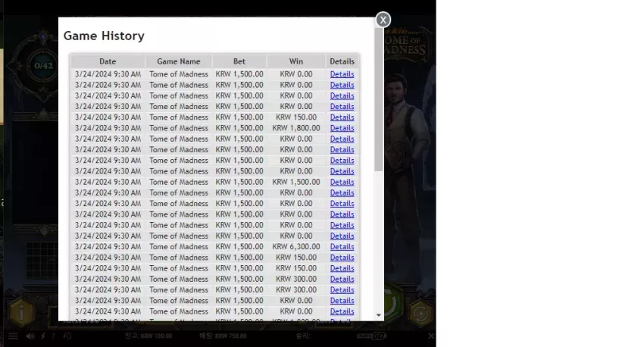The image size is (644, 347).
Task: Click the Win column header
Action: 295,61
